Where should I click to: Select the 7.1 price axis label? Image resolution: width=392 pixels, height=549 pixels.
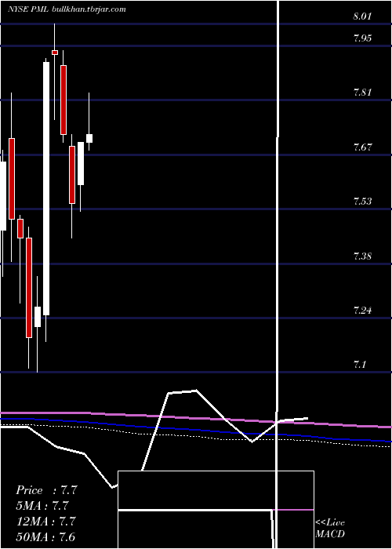point(360,365)
